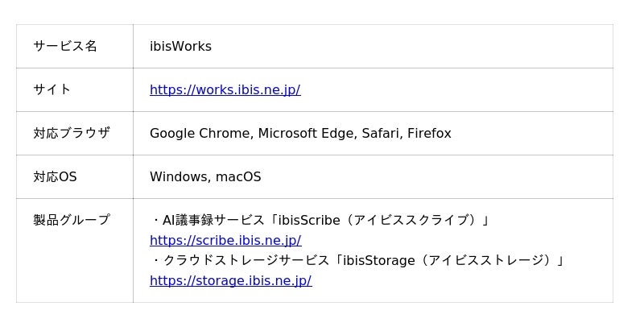Viewport: 644px width, 327px height.
Task: Select the サイト header cell
Action: click(75, 89)
